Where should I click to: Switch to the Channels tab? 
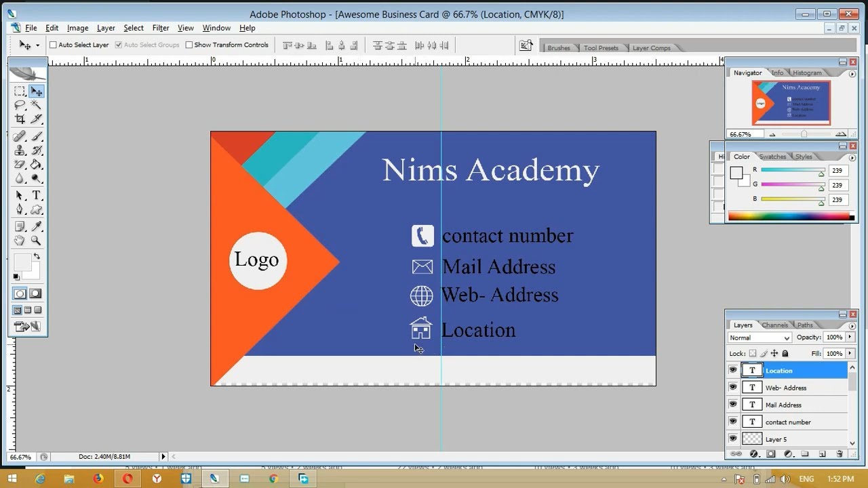coord(774,325)
